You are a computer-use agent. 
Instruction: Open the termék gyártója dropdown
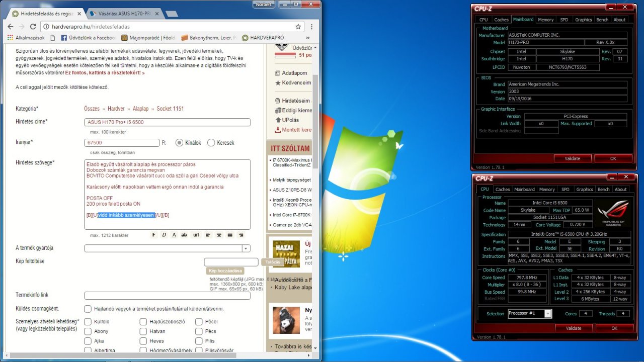pyautogui.click(x=246, y=248)
